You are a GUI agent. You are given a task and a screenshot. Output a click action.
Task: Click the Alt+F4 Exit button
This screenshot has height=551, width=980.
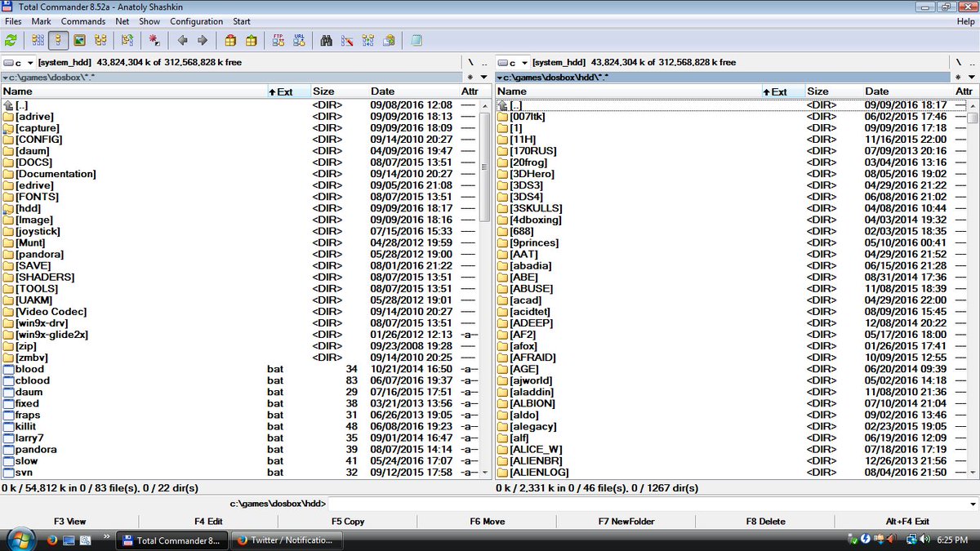[x=907, y=522]
